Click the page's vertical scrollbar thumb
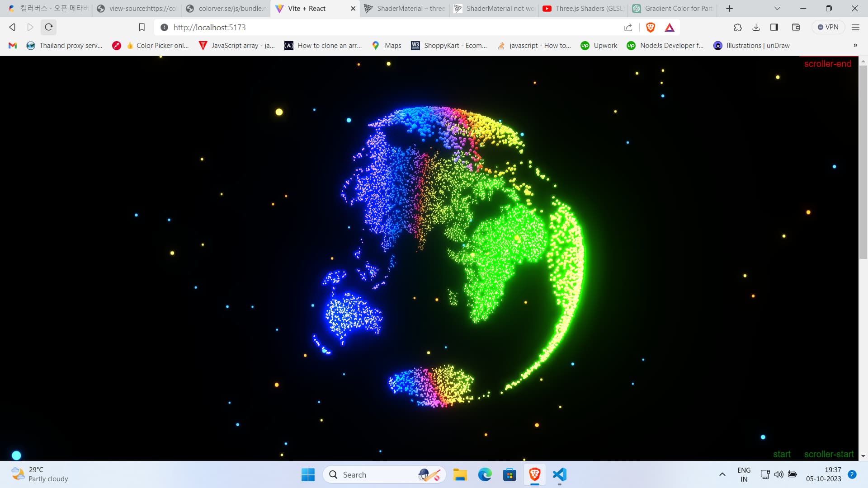 863,163
